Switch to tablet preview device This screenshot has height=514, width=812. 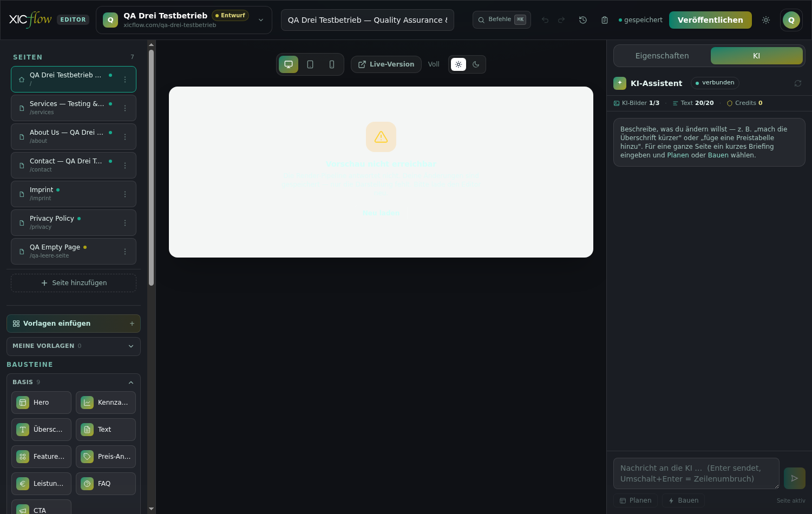point(310,64)
